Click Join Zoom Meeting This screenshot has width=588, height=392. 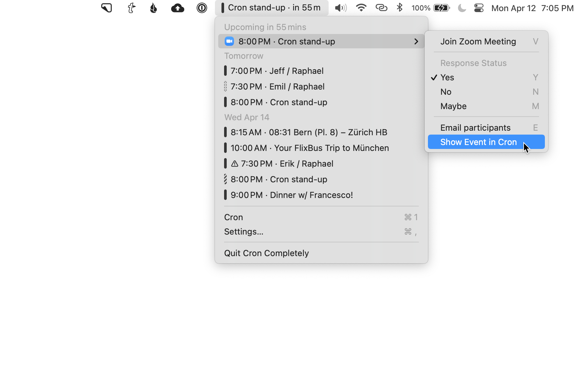click(x=478, y=41)
